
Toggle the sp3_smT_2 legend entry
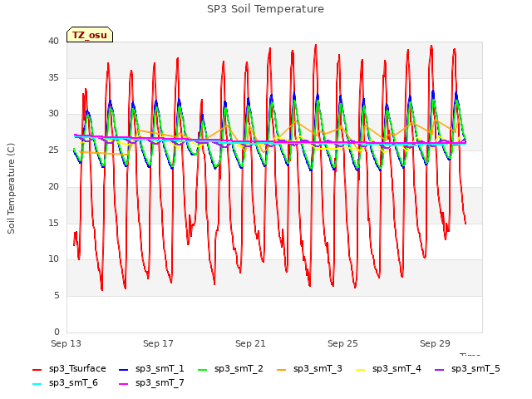pyautogui.click(x=230, y=369)
